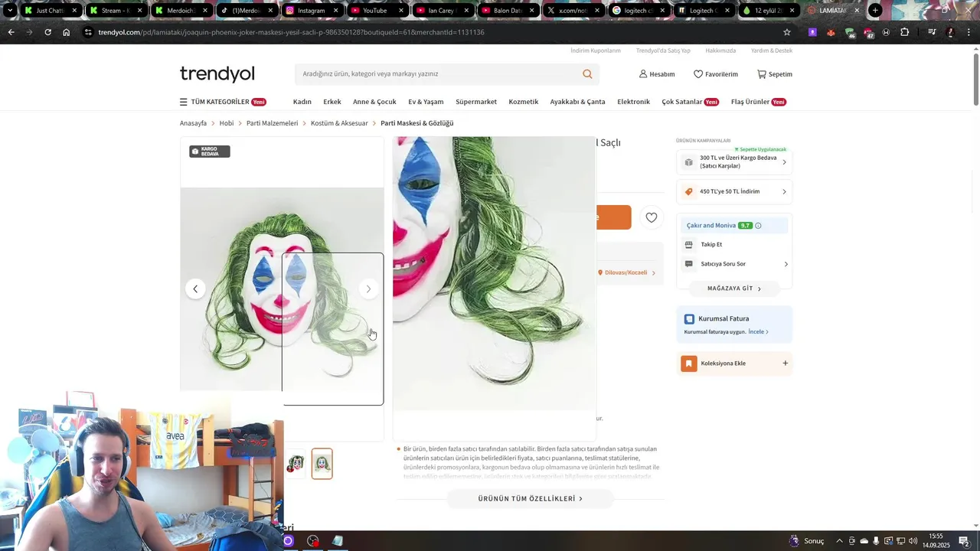Click Kurumsal Fatura icon

(x=689, y=319)
